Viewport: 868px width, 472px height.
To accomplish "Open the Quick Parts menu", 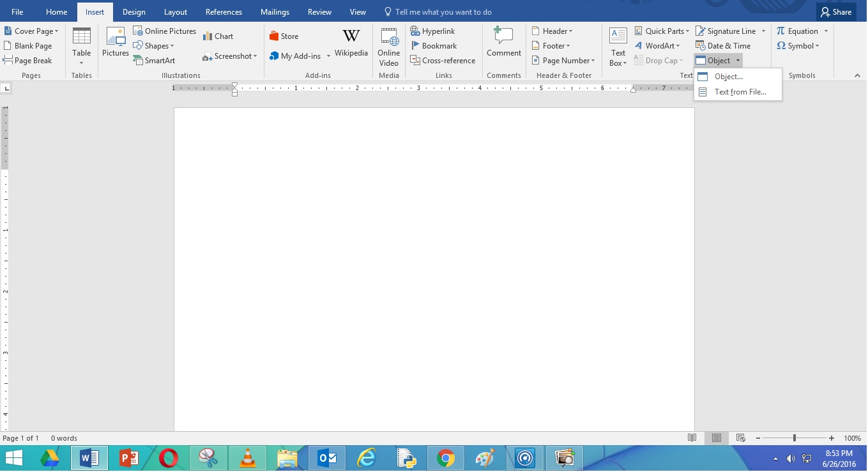I will [x=662, y=31].
